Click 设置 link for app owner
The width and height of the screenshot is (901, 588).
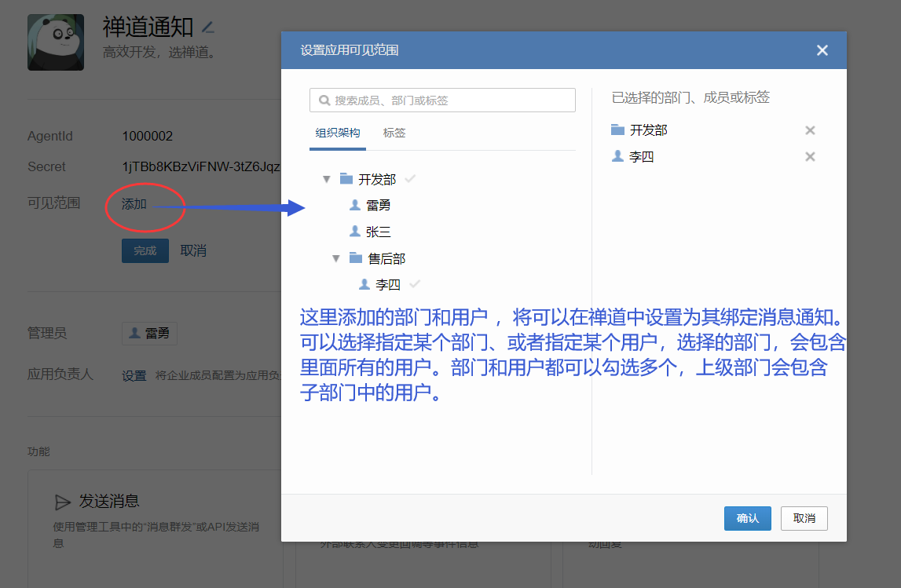click(134, 375)
